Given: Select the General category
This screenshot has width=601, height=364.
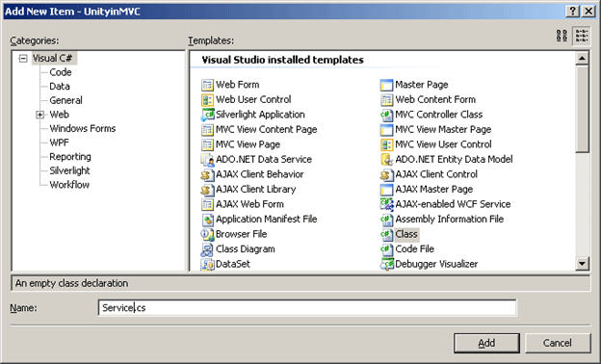Looking at the screenshot, I should point(65,100).
